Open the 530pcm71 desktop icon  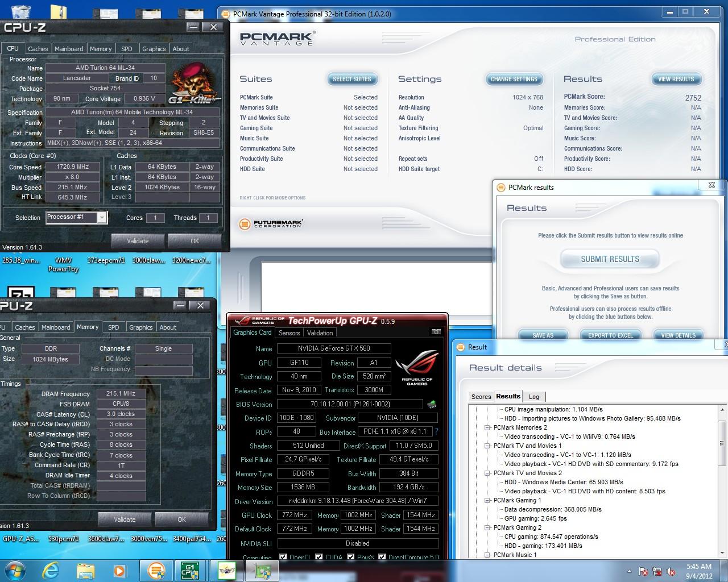63,538
